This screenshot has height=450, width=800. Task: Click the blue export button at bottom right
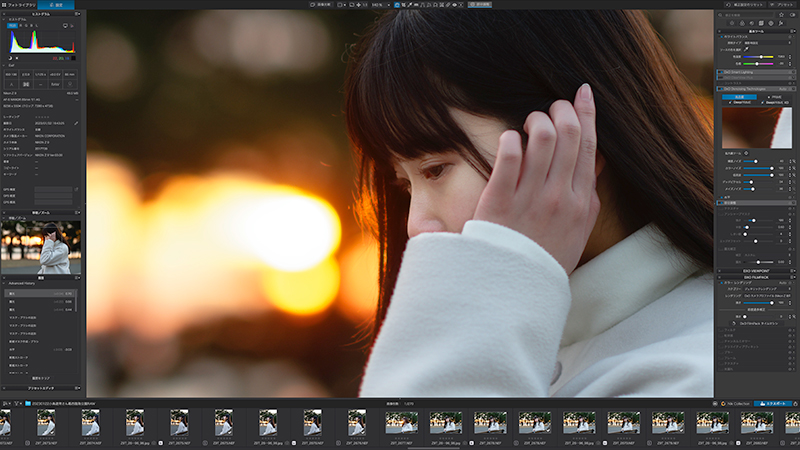pos(772,403)
